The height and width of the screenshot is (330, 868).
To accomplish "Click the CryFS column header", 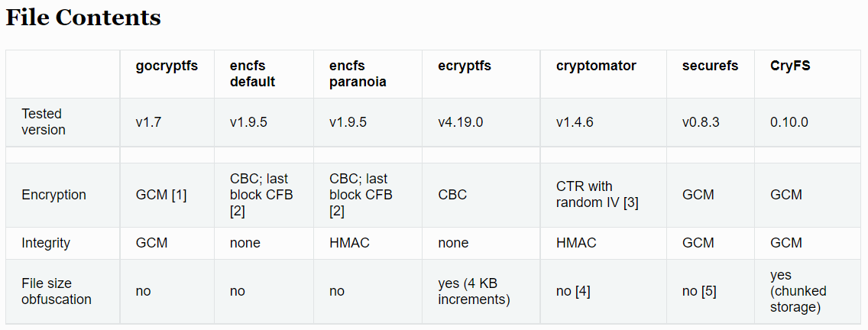I will pyautogui.click(x=790, y=66).
